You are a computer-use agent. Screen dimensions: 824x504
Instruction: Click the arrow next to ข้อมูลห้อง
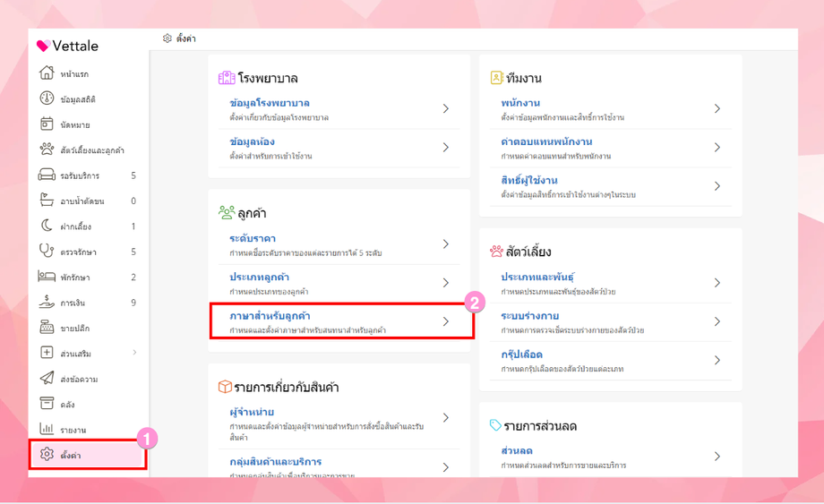(446, 148)
